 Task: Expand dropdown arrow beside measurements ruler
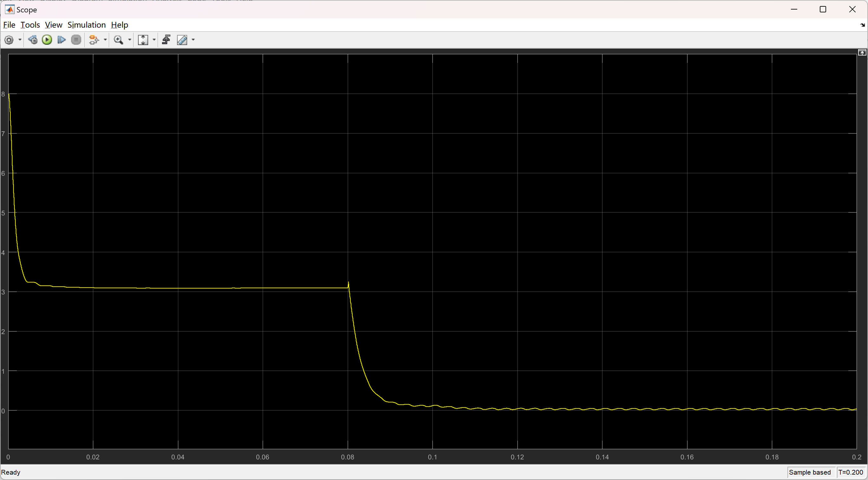[193, 40]
